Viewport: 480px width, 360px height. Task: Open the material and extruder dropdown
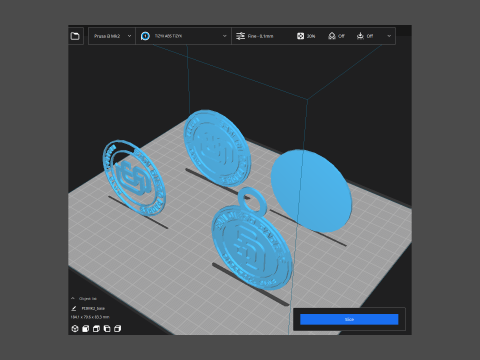[184, 36]
